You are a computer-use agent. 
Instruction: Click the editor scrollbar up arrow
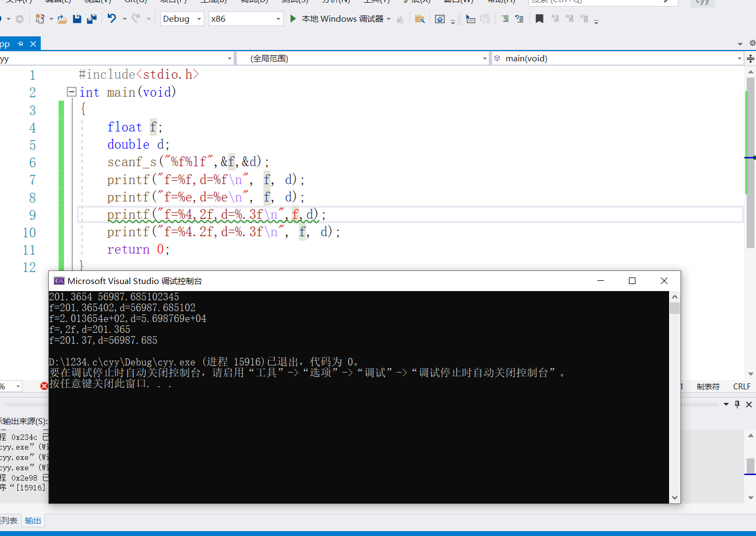coord(751,71)
